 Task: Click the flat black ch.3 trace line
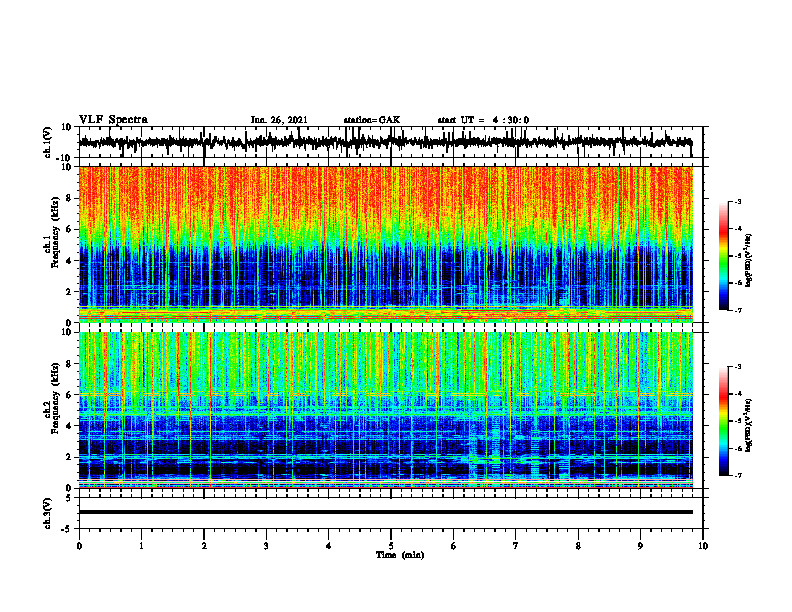pos(386,512)
